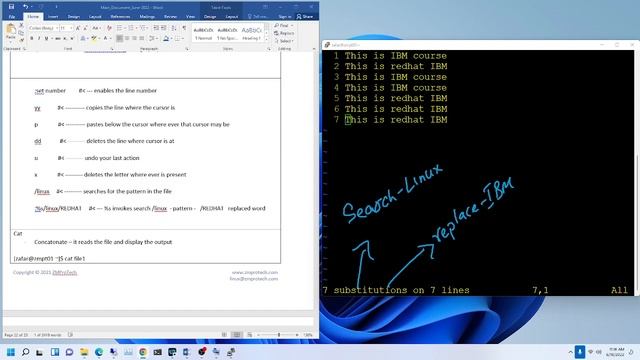Screen dimensions: 640x360
Task: Click the Share button in Word
Action: (304, 17)
